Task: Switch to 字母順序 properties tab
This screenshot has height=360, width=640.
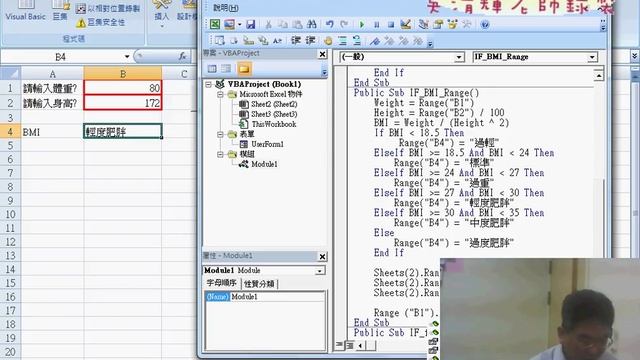Action: tap(222, 283)
